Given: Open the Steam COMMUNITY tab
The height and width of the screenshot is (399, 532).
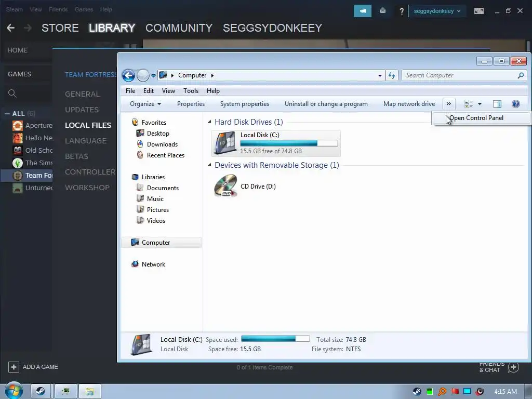Looking at the screenshot, I should click(x=179, y=28).
